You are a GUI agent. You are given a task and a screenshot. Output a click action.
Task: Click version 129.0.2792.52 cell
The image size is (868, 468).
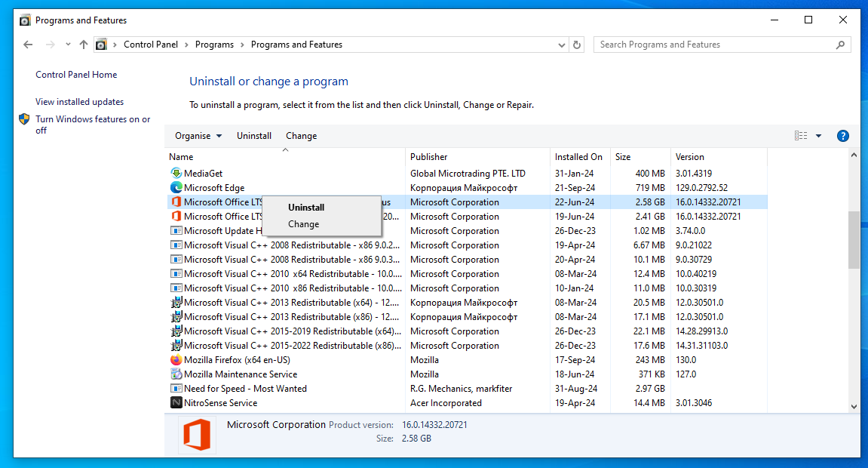click(x=701, y=188)
